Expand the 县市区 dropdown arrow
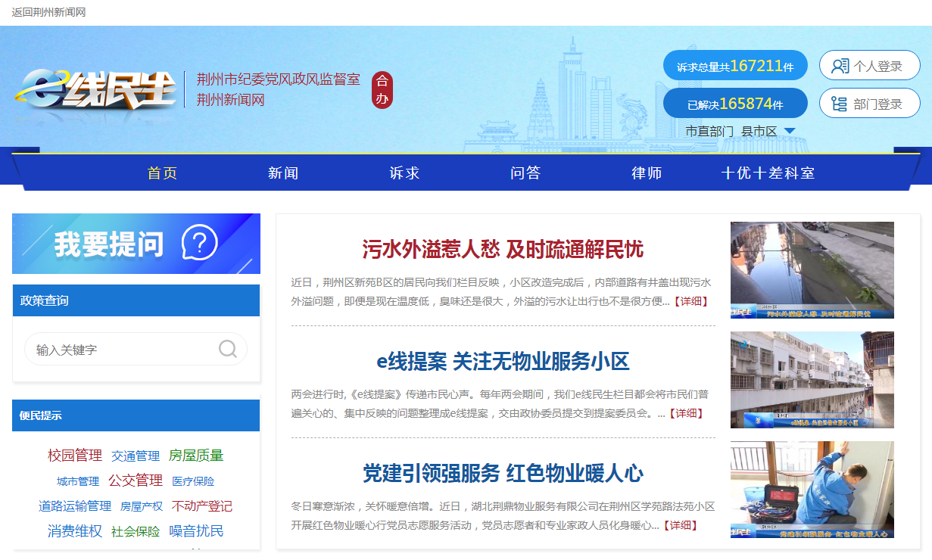Screen dimensions: 932x560 tap(790, 131)
